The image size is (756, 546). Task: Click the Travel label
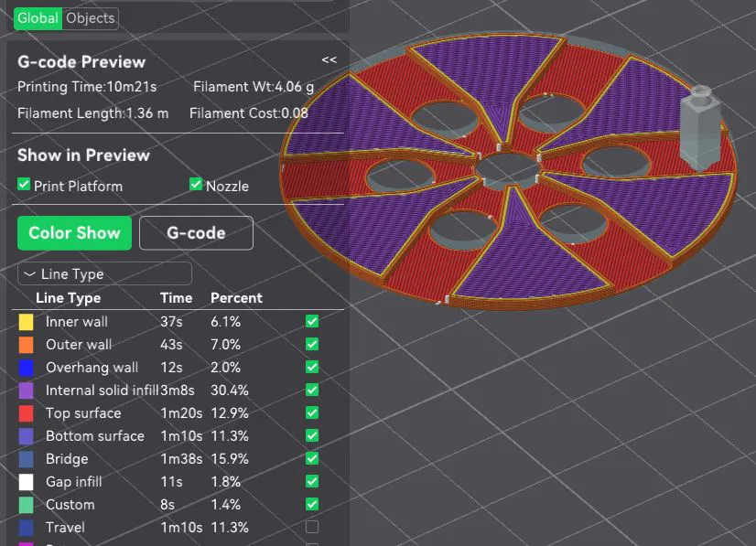pos(65,527)
